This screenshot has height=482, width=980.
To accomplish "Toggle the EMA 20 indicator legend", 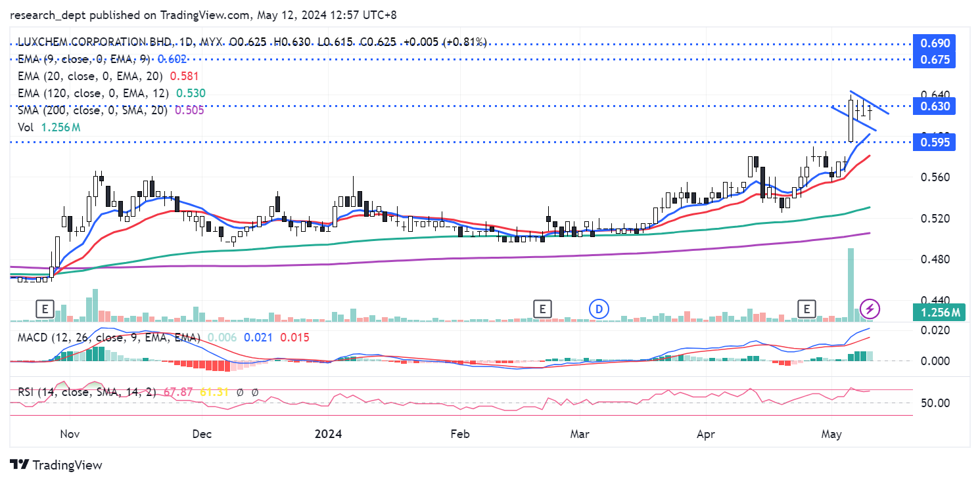I will pos(91,76).
